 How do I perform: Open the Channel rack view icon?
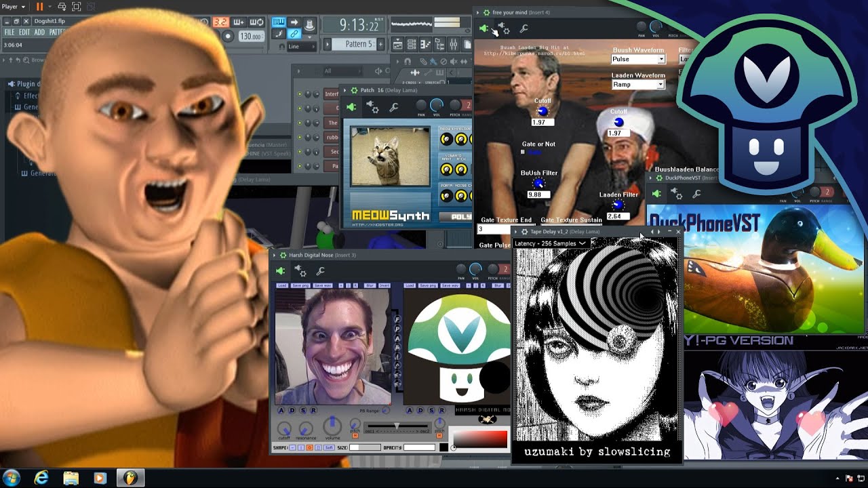(412, 44)
